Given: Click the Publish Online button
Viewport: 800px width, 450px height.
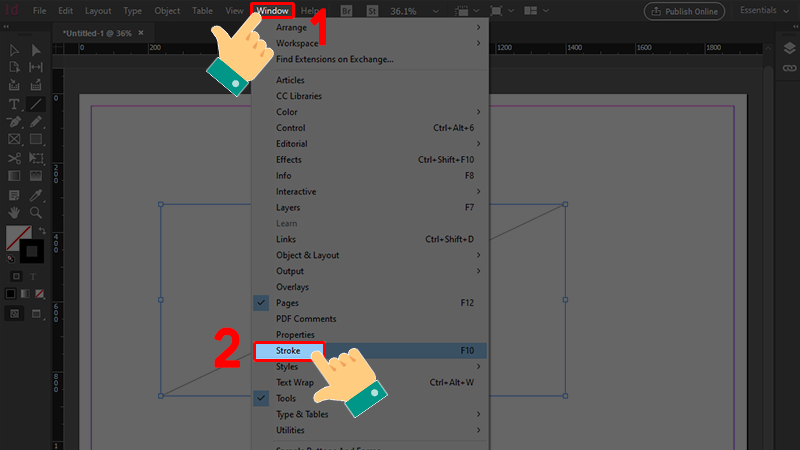Looking at the screenshot, I should [684, 11].
